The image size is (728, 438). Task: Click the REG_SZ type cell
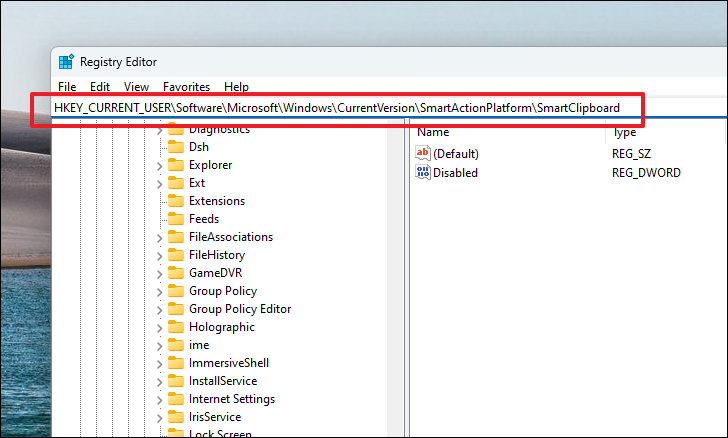631,154
